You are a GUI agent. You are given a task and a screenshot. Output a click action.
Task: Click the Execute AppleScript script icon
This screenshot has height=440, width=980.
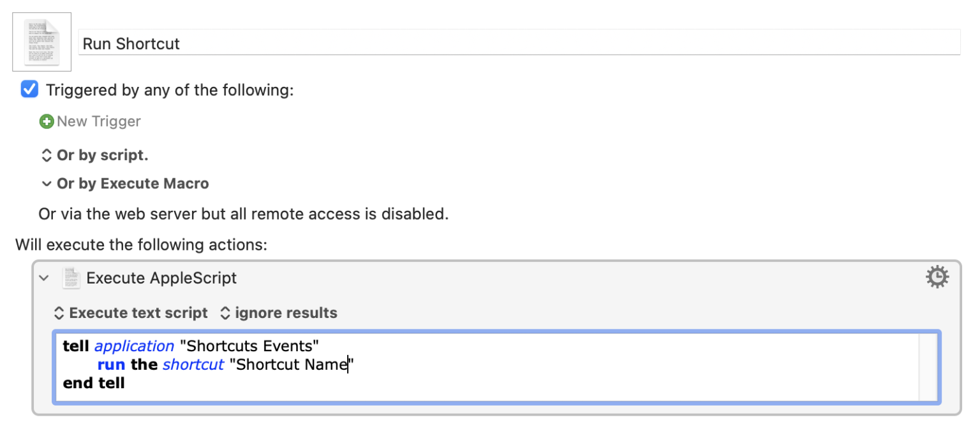[71, 278]
